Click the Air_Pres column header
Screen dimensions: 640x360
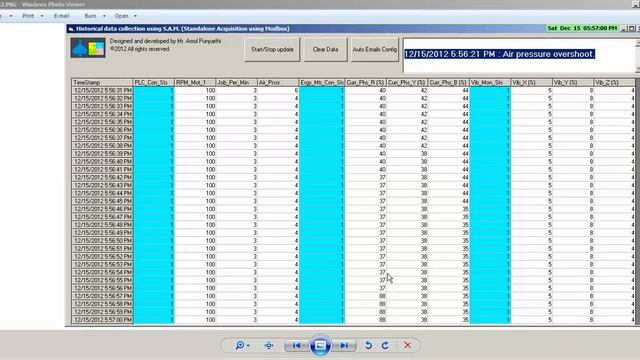pos(278,82)
